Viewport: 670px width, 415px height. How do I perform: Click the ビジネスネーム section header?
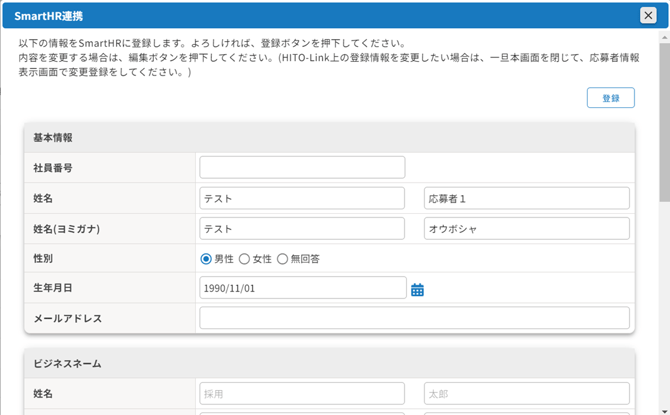(329, 363)
